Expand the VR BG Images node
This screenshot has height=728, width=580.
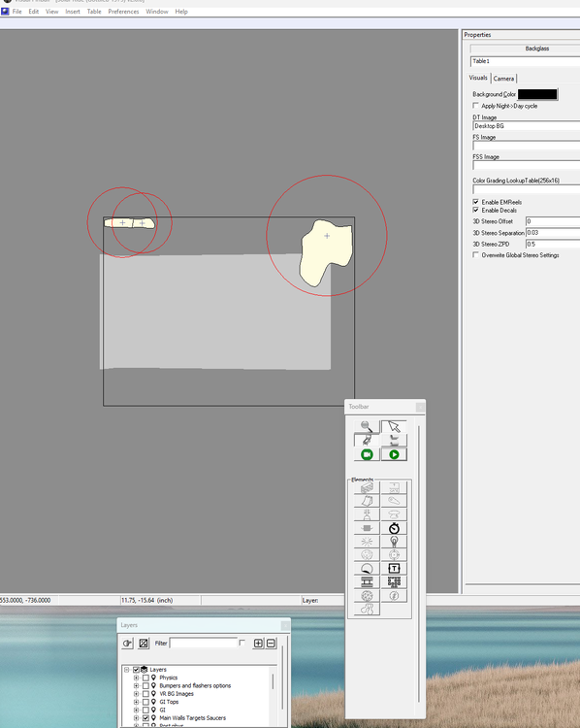136,694
